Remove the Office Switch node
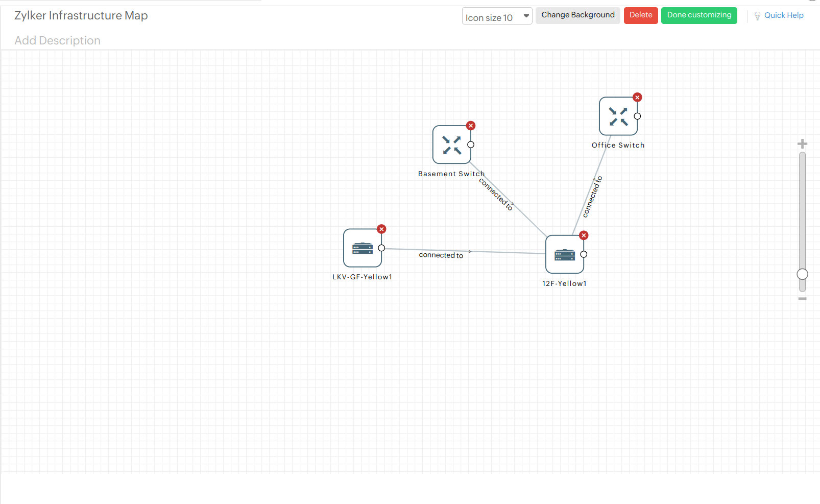This screenshot has height=504, width=820. click(x=637, y=97)
